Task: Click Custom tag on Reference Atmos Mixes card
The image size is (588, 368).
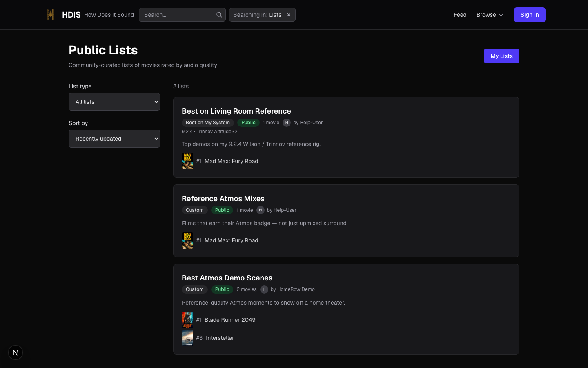Action: click(x=195, y=210)
